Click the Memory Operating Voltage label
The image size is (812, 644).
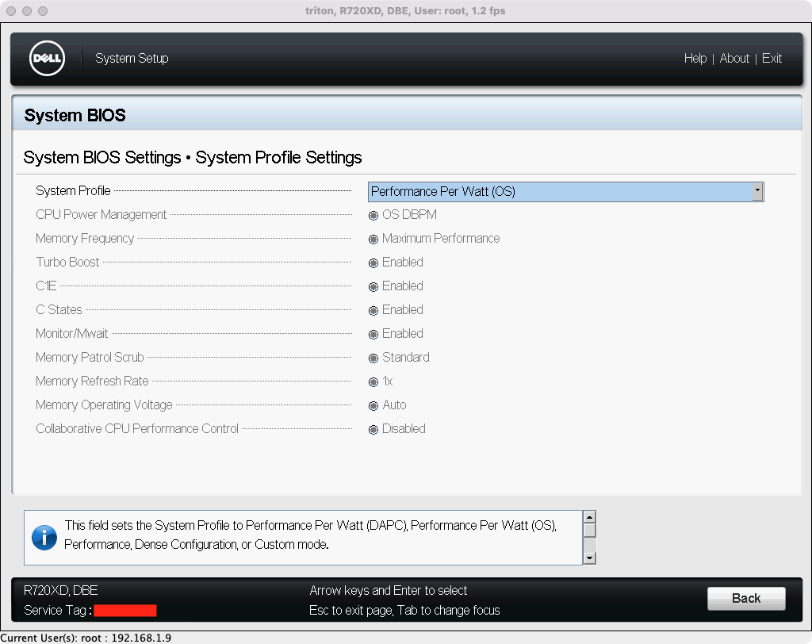(x=104, y=405)
